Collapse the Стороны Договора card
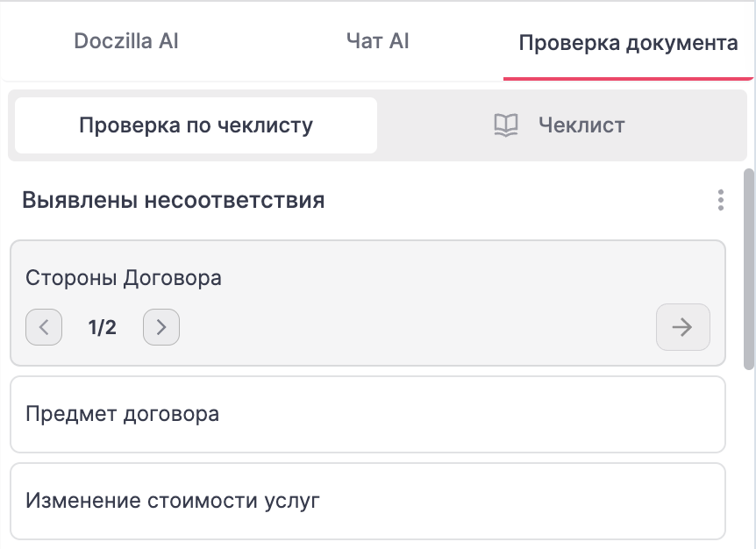Viewport: 756px width, 549px height. coord(367,278)
